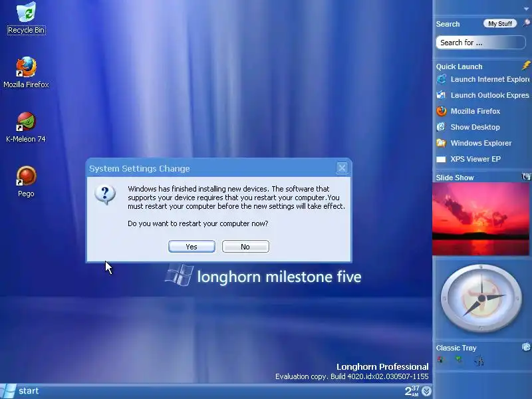
Task: Click the red-green Classic Tray icon
Action: click(x=440, y=360)
